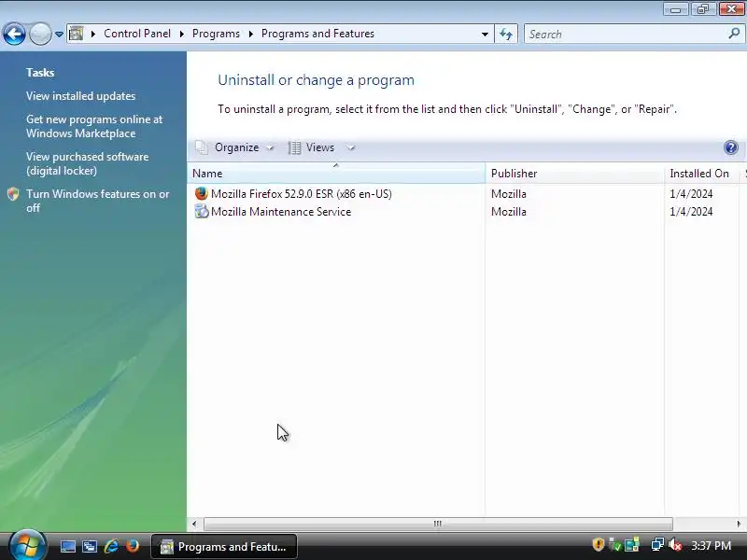The height and width of the screenshot is (560, 747).
Task: Click Show Desktop quick launch icon
Action: [67, 546]
